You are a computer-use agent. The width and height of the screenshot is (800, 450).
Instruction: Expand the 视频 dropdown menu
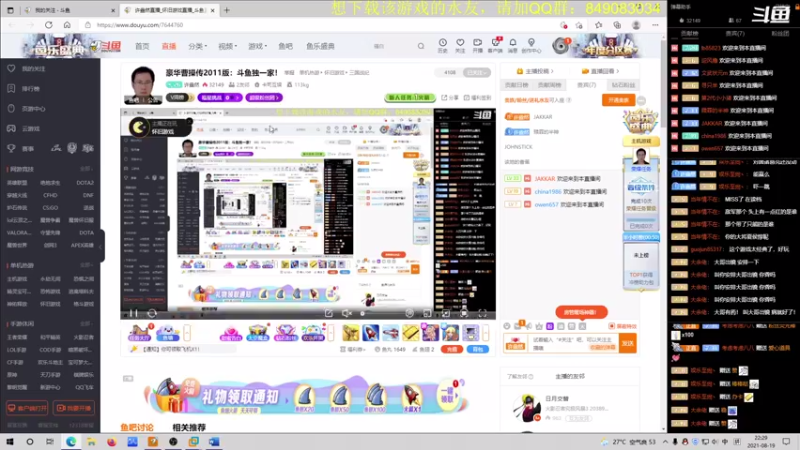click(x=228, y=46)
